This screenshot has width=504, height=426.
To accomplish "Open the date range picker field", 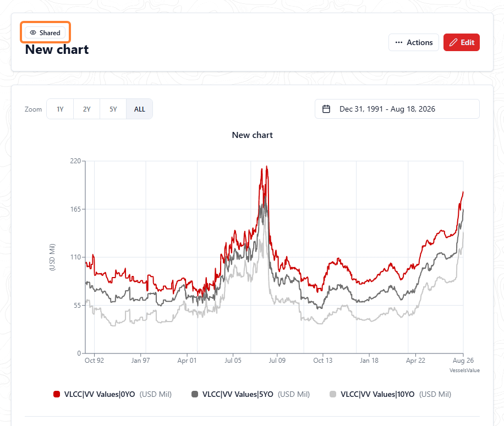I will (397, 109).
